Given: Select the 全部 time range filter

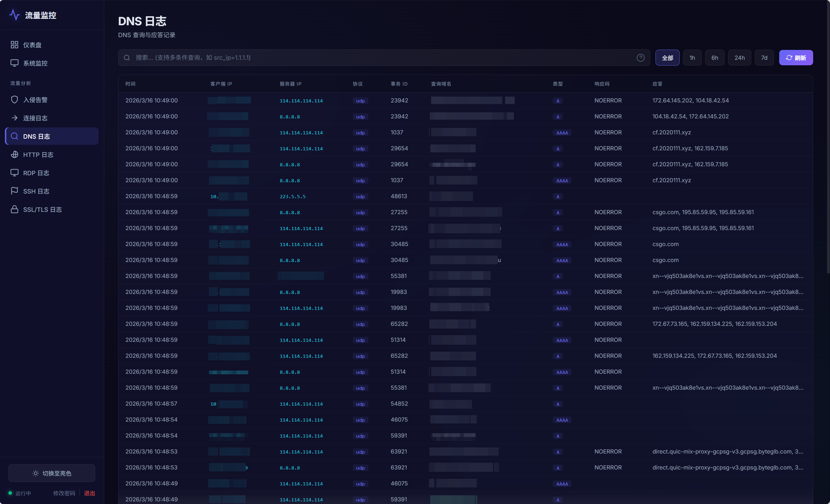Looking at the screenshot, I should tap(667, 57).
